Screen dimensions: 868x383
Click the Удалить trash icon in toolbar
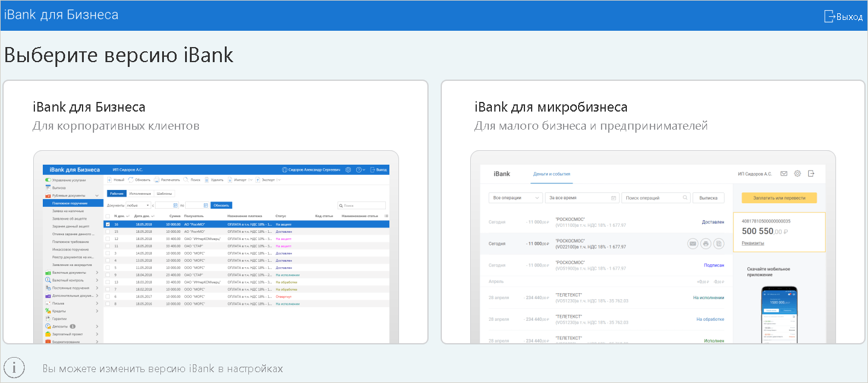(206, 180)
